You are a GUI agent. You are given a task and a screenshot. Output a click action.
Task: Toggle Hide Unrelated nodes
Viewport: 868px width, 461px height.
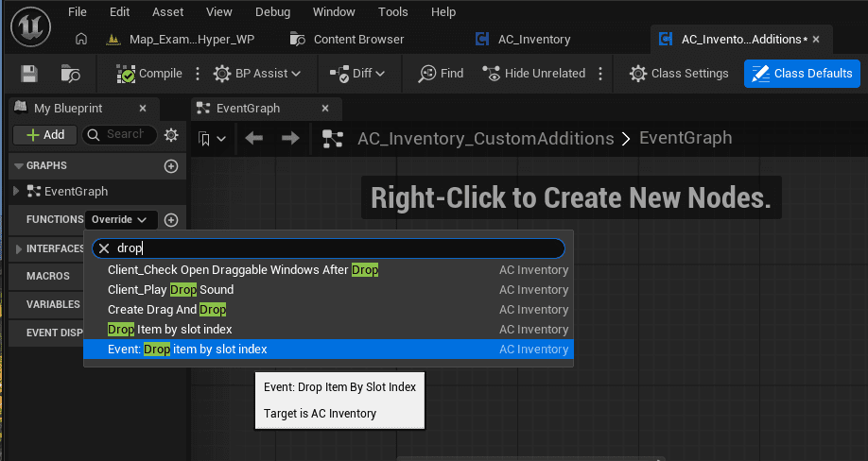tap(533, 74)
